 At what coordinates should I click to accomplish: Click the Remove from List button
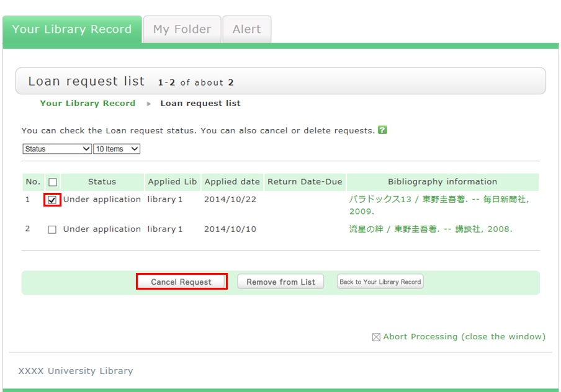pos(280,282)
